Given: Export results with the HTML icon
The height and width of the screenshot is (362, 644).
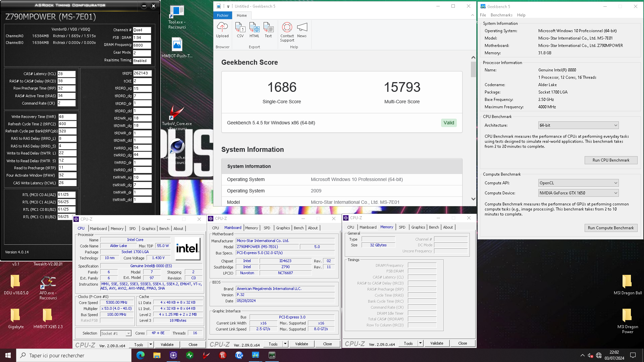Looking at the screenshot, I should 254,30.
